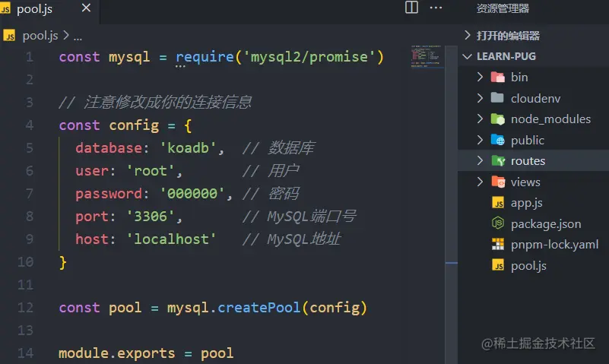This screenshot has width=609, height=364.
Task: Click line number 4 in gutter
Action: point(30,125)
